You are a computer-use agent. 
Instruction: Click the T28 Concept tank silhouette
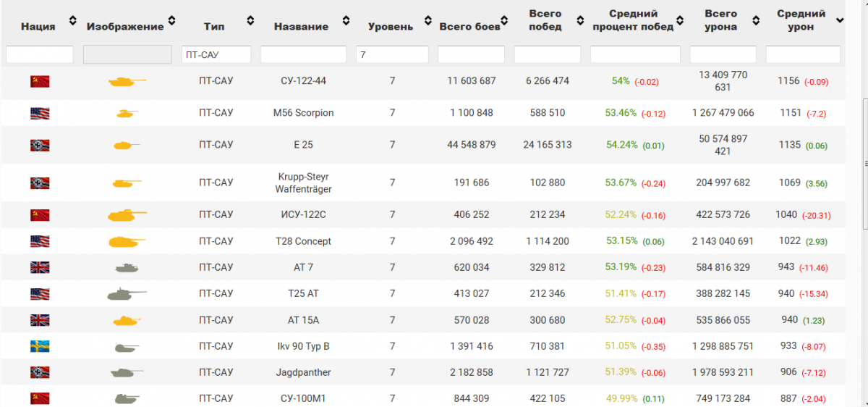click(127, 241)
